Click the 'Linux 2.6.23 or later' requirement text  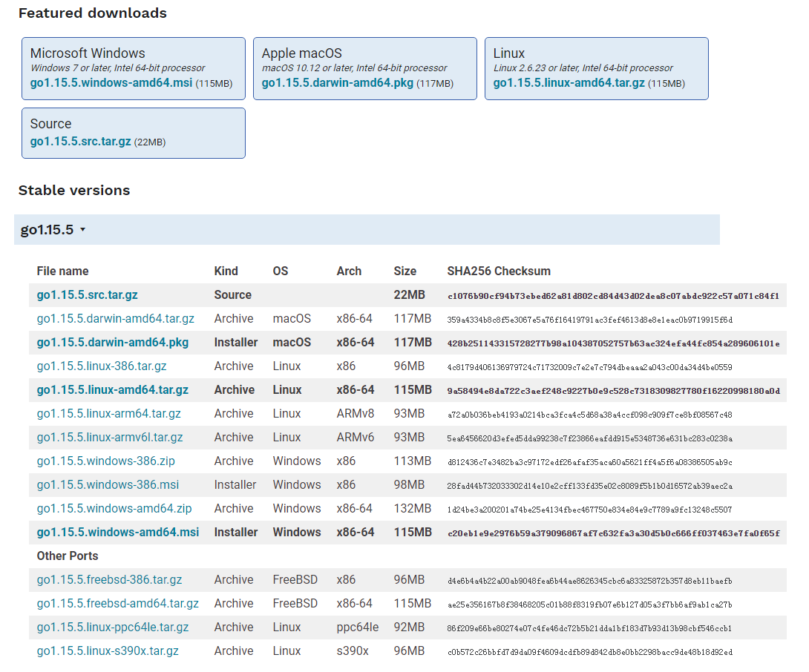(583, 68)
